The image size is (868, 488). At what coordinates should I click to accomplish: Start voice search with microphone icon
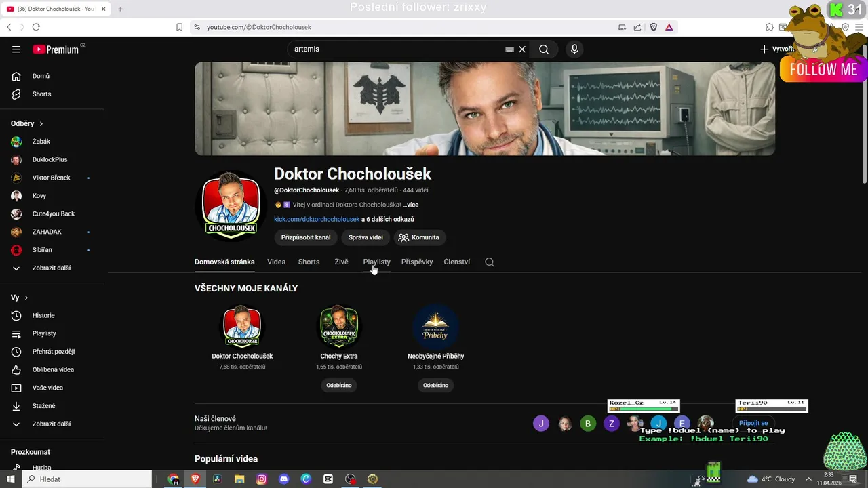tap(574, 49)
